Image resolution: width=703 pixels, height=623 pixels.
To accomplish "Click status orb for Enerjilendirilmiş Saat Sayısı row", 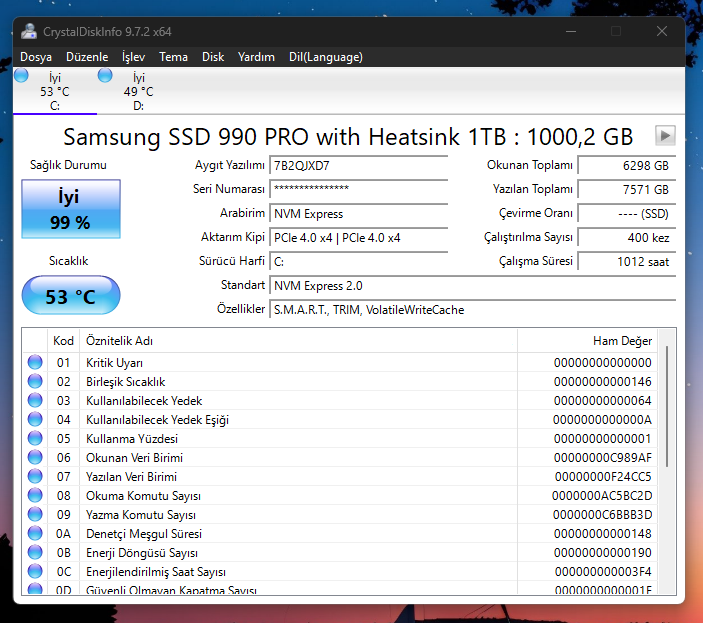I will [x=35, y=571].
